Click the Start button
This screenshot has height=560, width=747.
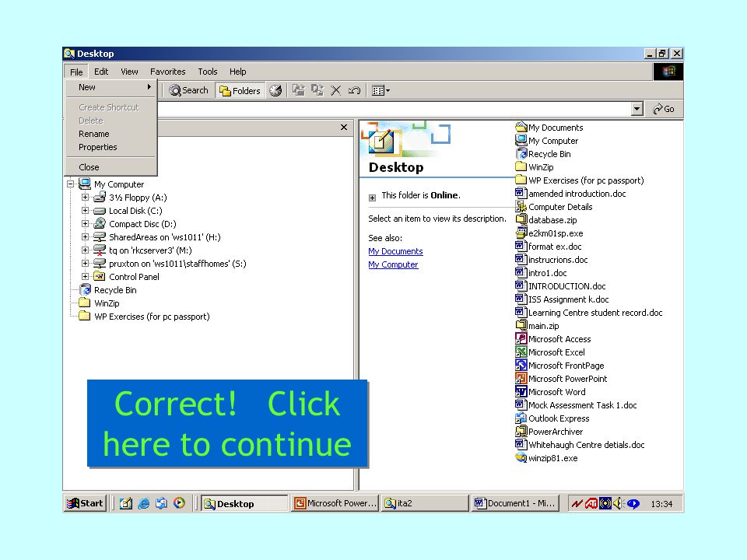coord(85,503)
